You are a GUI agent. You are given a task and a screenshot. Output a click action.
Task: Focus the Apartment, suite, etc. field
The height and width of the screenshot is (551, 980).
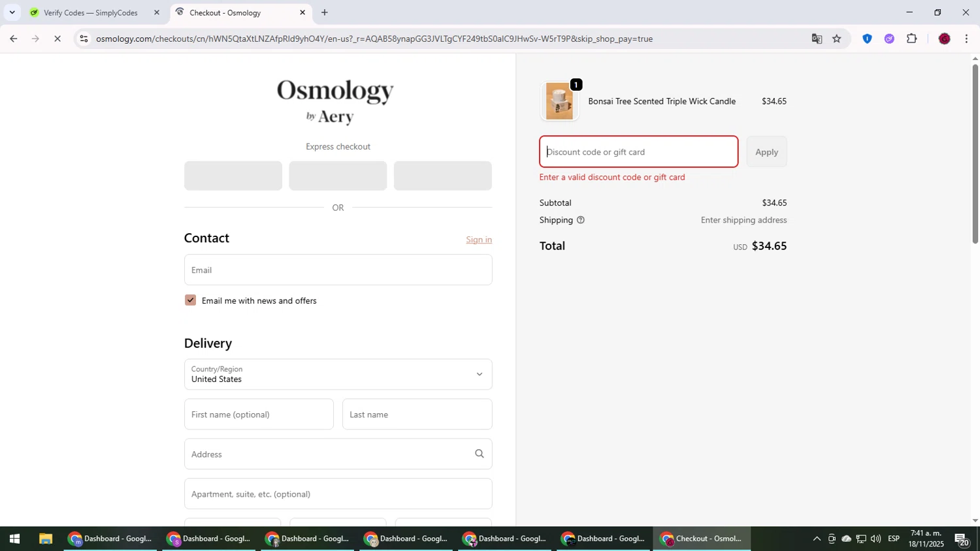pyautogui.click(x=338, y=494)
